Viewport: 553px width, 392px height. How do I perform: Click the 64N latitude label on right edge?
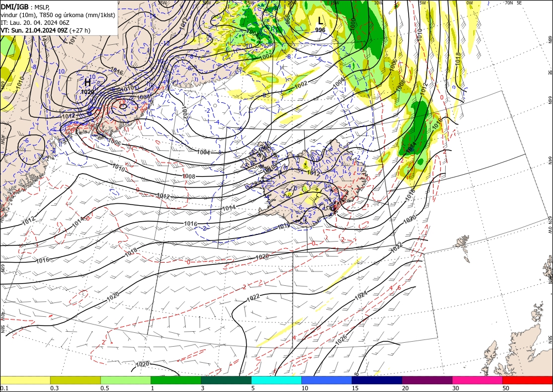(550, 160)
